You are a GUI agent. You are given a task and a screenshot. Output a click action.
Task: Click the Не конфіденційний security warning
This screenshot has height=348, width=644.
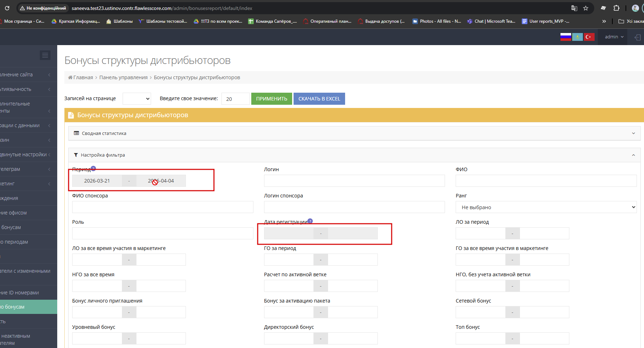tap(43, 8)
